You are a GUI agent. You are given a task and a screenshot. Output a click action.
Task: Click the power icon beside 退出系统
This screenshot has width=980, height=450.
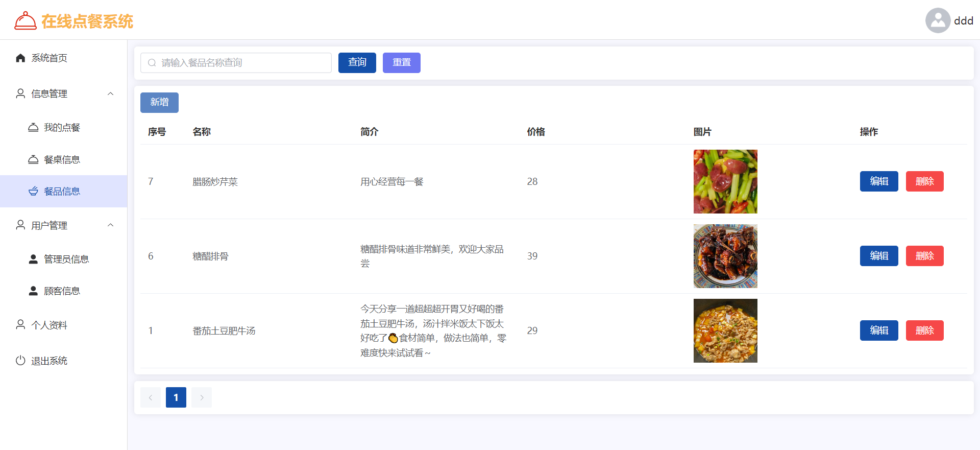(x=20, y=360)
